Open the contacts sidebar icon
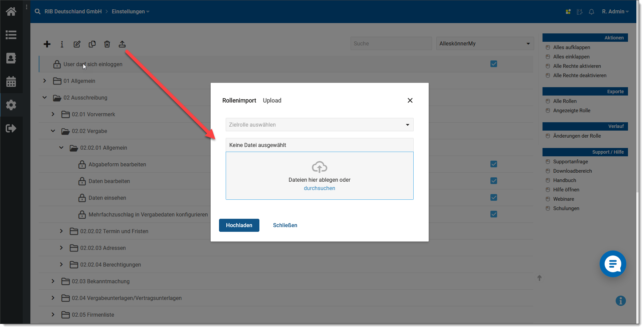 click(x=11, y=58)
